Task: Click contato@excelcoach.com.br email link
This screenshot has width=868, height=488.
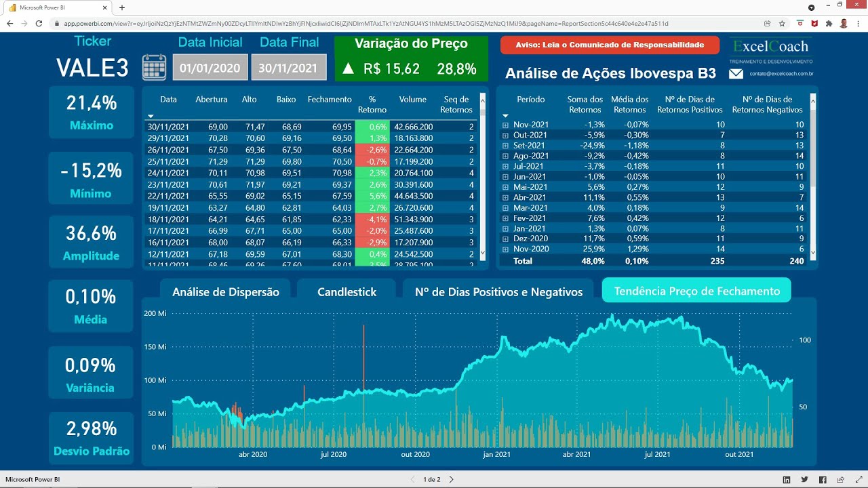Action: [781, 73]
